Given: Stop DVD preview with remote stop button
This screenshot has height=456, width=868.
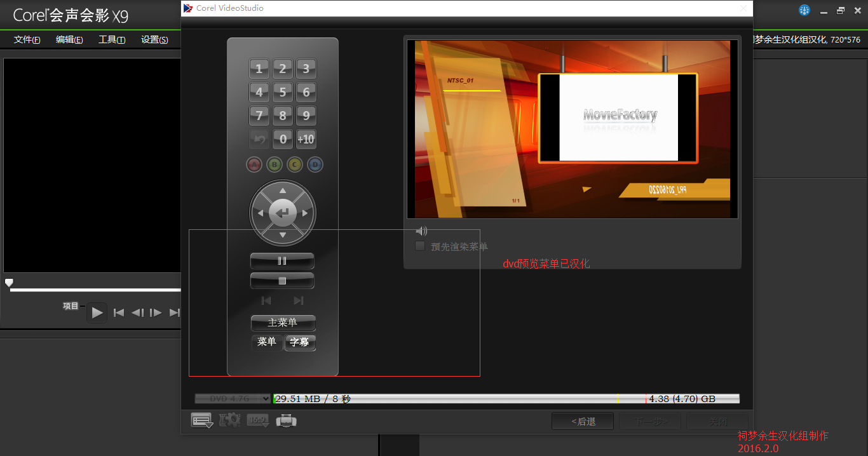Looking at the screenshot, I should pyautogui.click(x=283, y=281).
